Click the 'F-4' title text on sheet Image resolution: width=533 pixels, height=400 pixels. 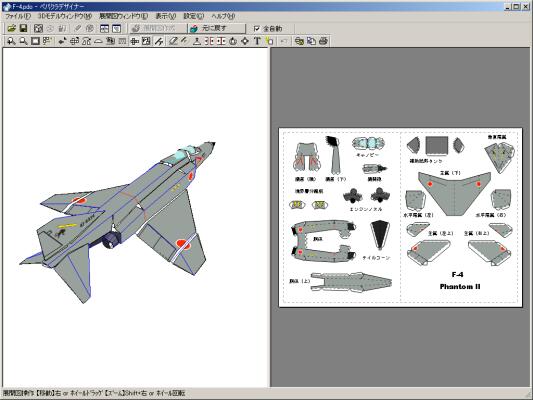(457, 275)
